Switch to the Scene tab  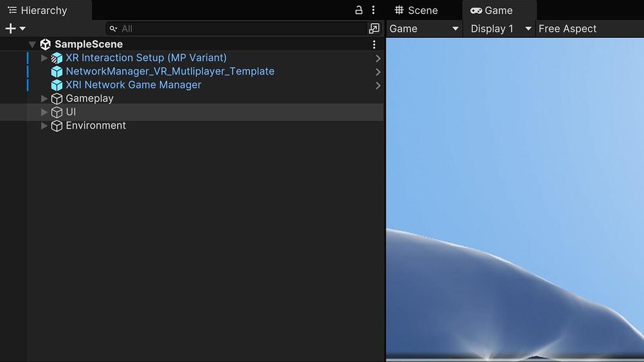(417, 10)
